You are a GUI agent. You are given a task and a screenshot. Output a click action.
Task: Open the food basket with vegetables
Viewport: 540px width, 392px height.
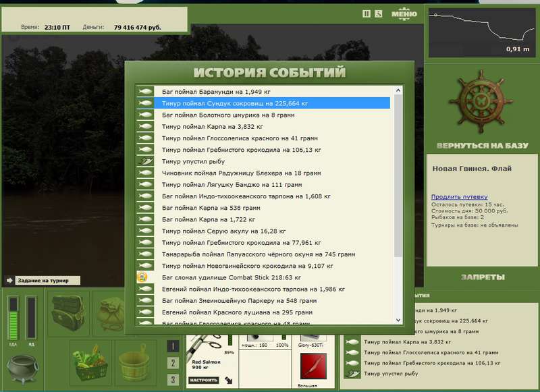pos(90,363)
